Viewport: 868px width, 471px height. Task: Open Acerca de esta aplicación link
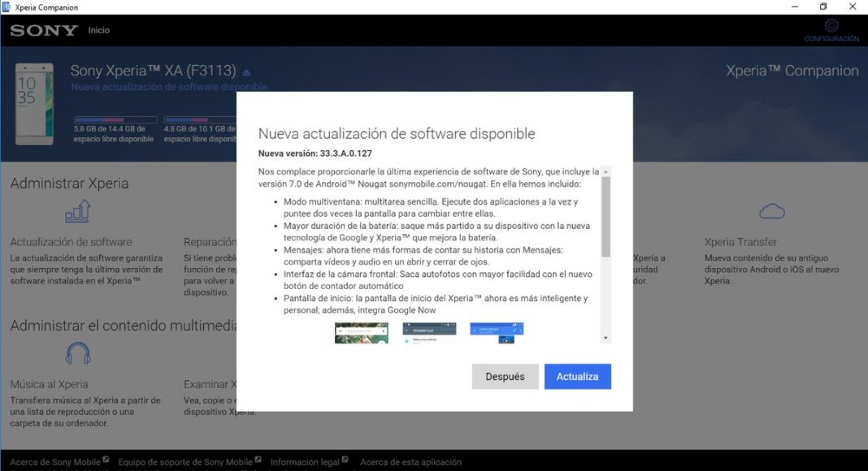pyautogui.click(x=410, y=461)
